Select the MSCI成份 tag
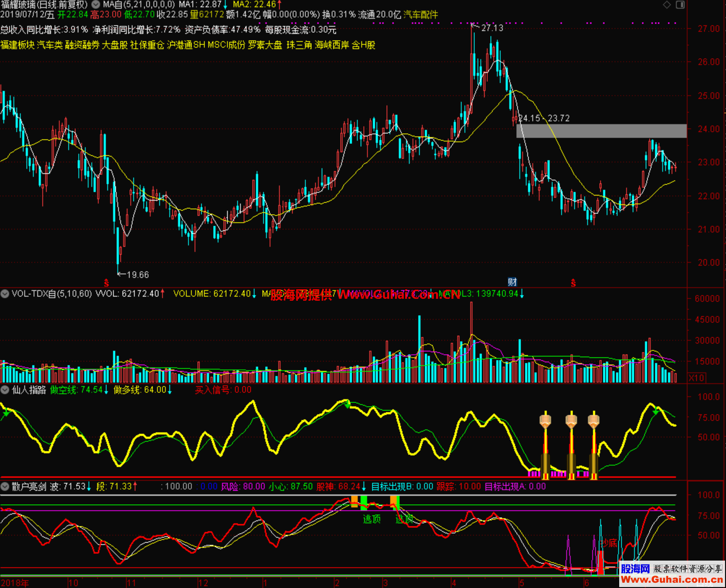Viewport: 726px width, 588px height. pyautogui.click(x=226, y=45)
